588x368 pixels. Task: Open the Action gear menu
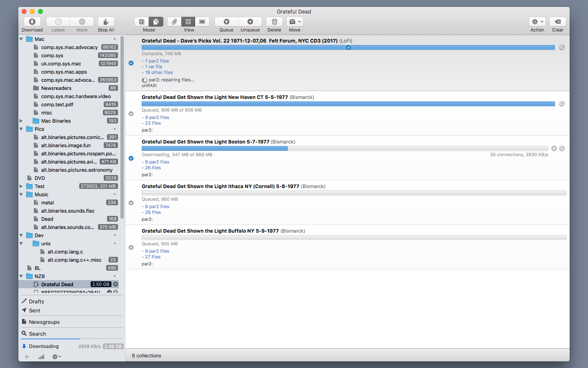click(x=537, y=22)
